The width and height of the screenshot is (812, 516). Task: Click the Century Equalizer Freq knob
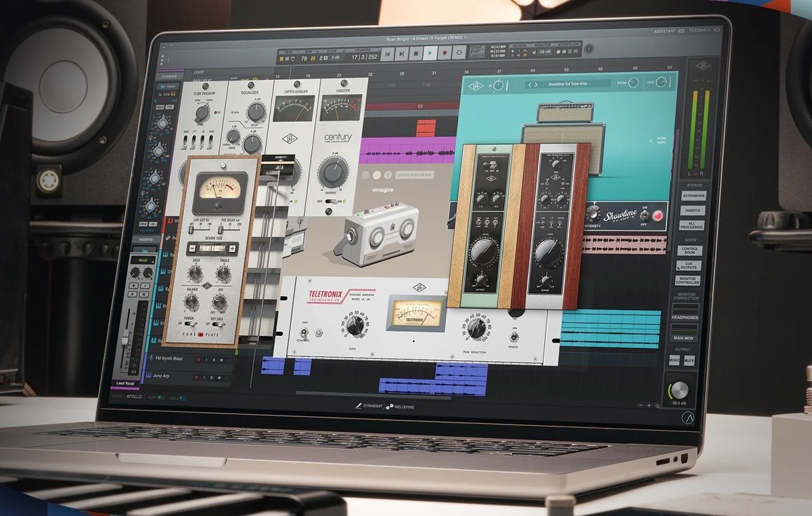(x=233, y=136)
